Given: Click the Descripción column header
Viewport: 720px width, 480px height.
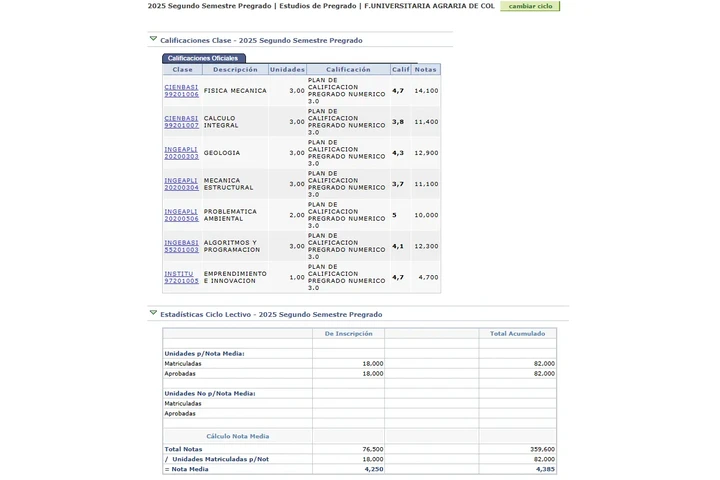Looking at the screenshot, I should coord(235,70).
